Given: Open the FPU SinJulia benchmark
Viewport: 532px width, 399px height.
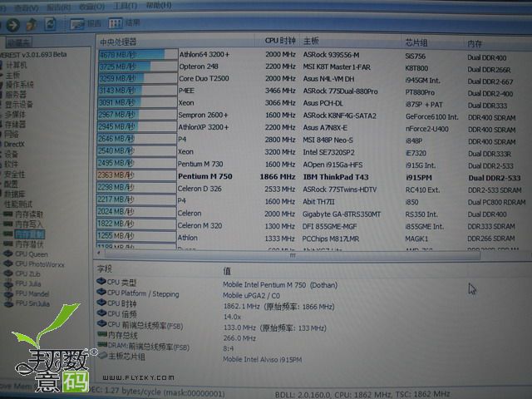Looking at the screenshot, I should coord(33,303).
